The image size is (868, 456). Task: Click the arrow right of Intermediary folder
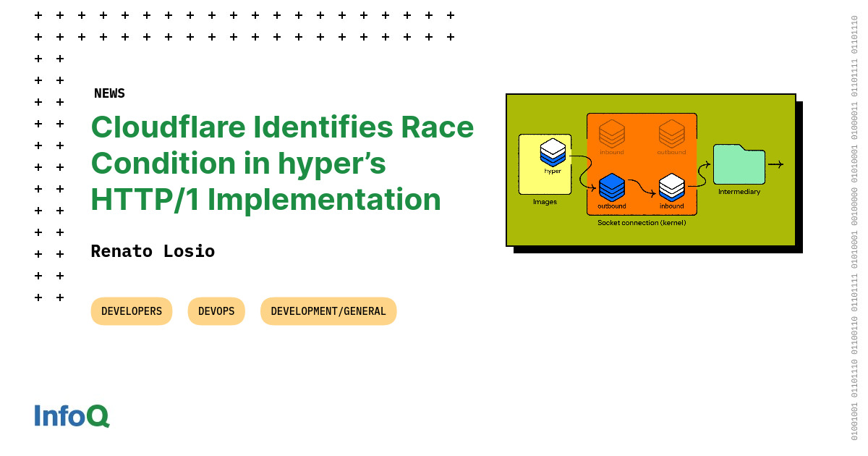775,164
